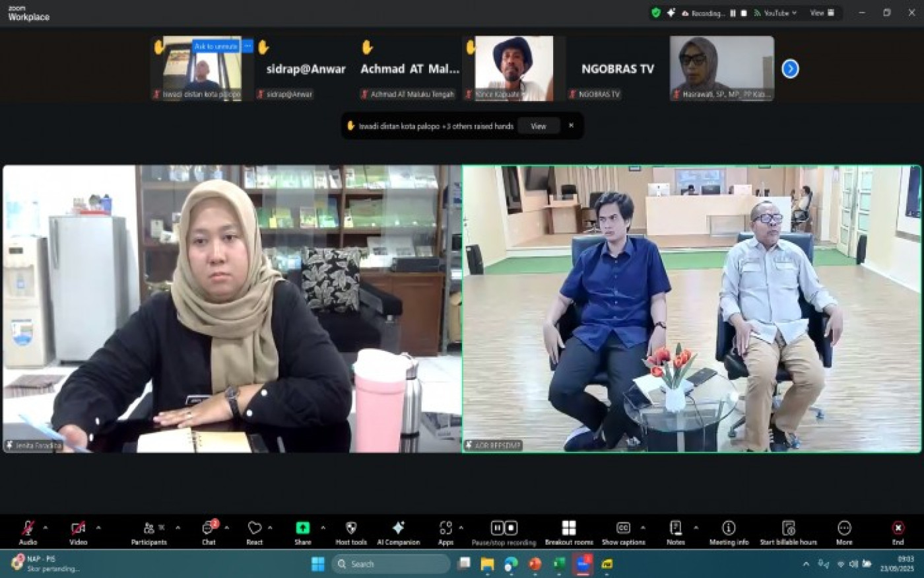The image size is (924, 578).
Task: Open the View layout menu
Action: 822,13
